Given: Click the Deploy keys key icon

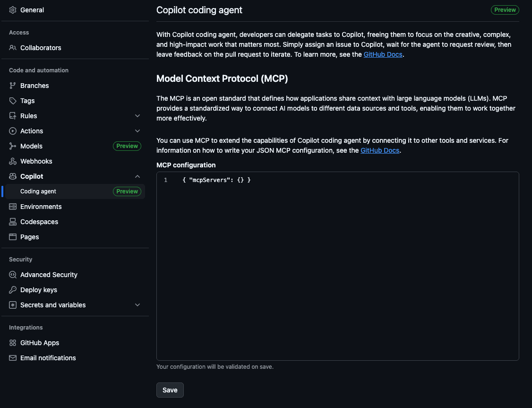Looking at the screenshot, I should coord(13,290).
